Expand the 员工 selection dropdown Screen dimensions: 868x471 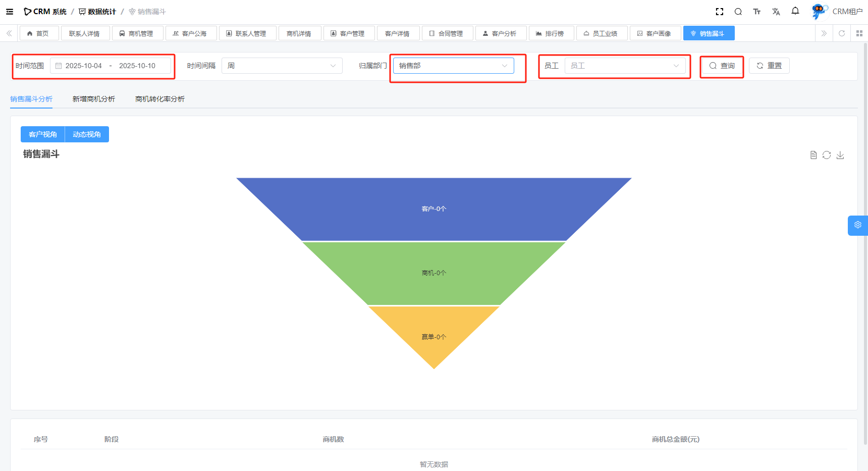pyautogui.click(x=625, y=66)
